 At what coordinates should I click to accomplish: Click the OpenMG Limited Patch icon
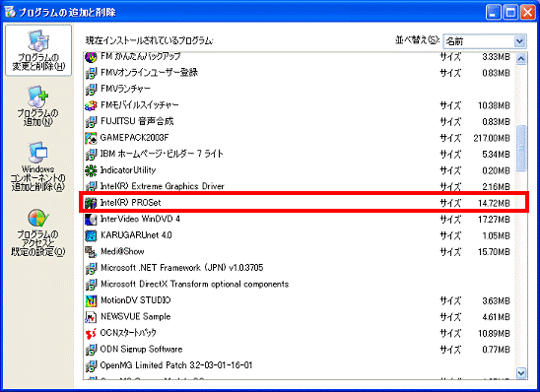(x=91, y=365)
